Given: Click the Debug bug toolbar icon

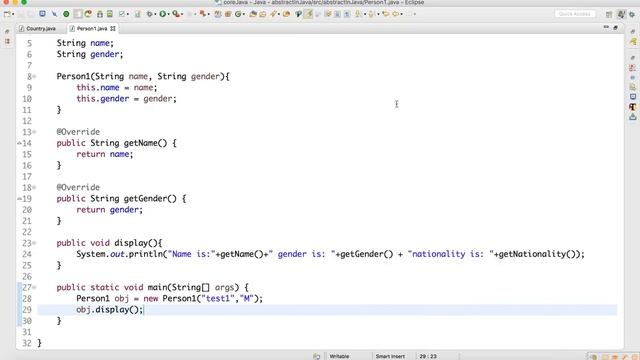Looking at the screenshot, I should tap(149, 14).
